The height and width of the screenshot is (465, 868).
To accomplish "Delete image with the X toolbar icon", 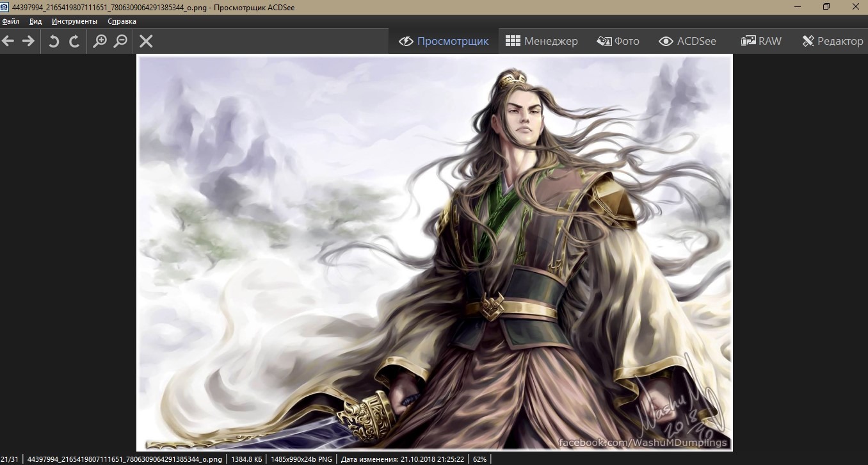I will 146,41.
